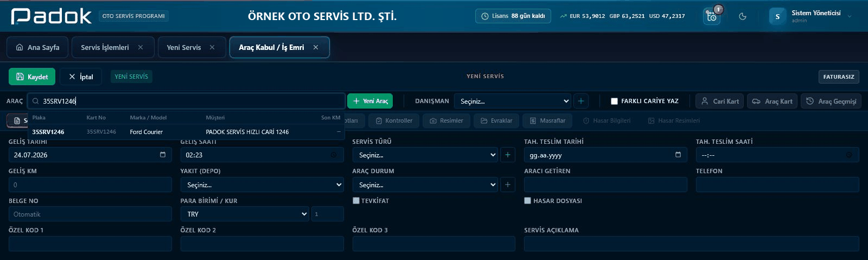Click the FATURASIZ button
The height and width of the screenshot is (260, 868).
(x=839, y=77)
